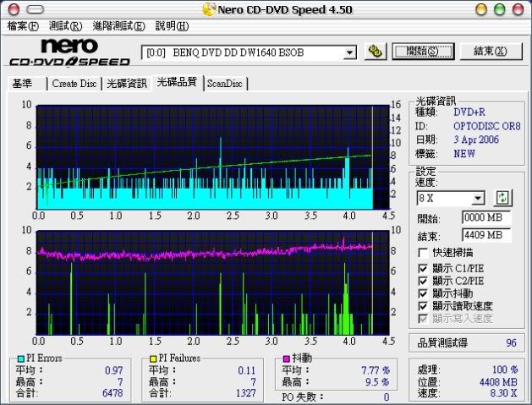Click the PI Failures average 0.11

(247, 370)
